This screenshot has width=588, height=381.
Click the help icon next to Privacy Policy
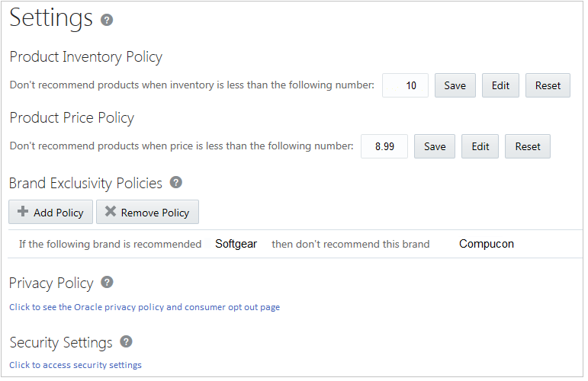[x=107, y=283]
